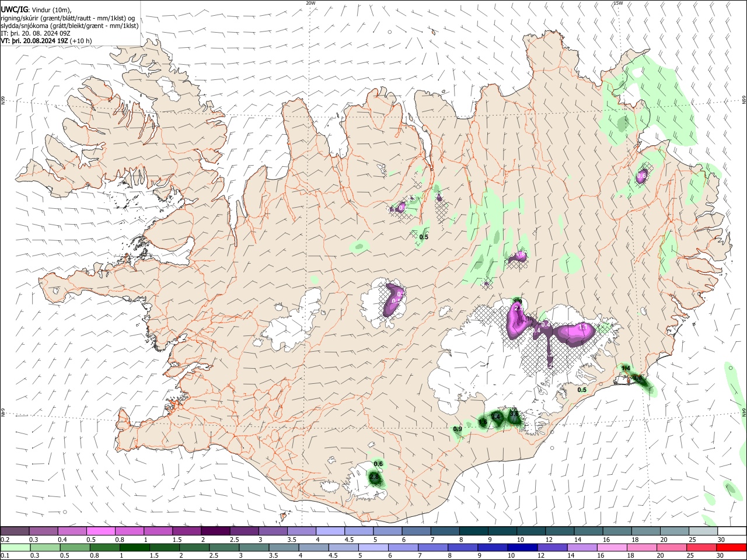The image size is (747, 560).
Task: Select the pale green 0.1 swatch in the lower scale
Action: [x=16, y=547]
